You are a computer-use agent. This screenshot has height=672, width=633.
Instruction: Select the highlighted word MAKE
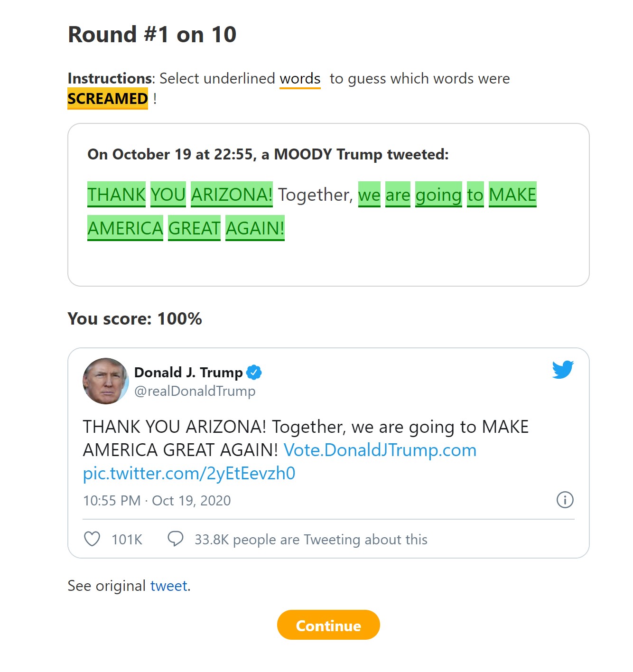(x=512, y=195)
